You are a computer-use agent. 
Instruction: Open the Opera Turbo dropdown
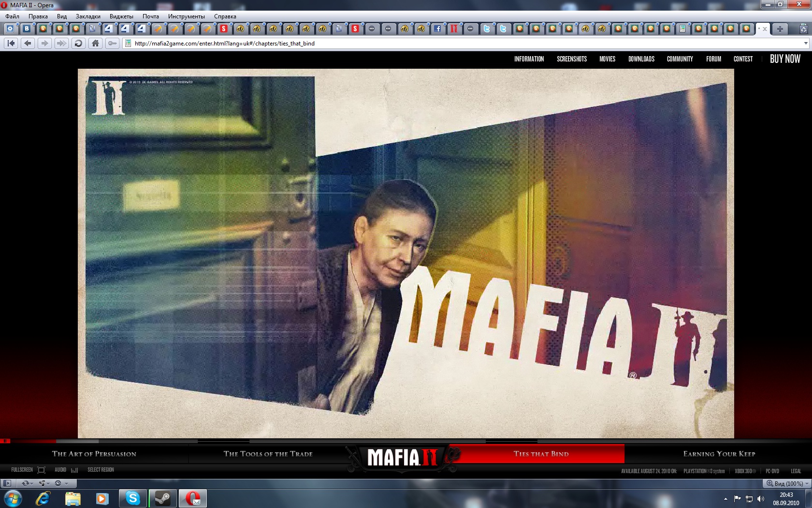(61, 483)
